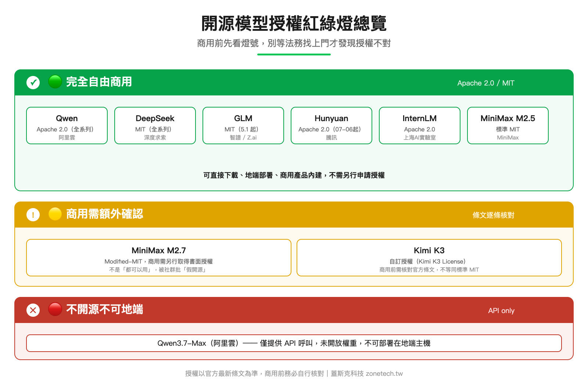Click the 智譜 / Z.ai vendor text
This screenshot has width=588, height=392.
(x=243, y=138)
